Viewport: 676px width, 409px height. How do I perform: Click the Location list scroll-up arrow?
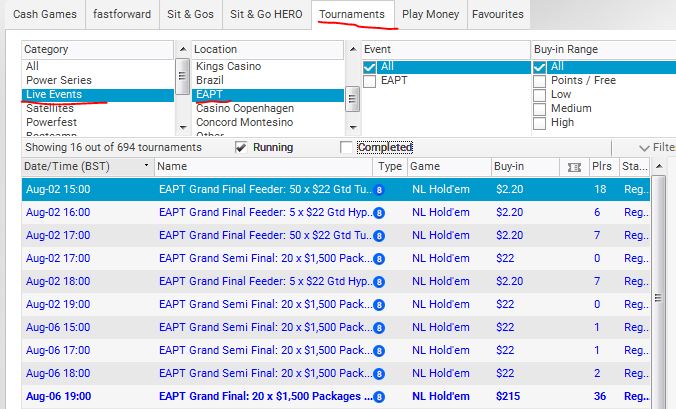[x=353, y=49]
